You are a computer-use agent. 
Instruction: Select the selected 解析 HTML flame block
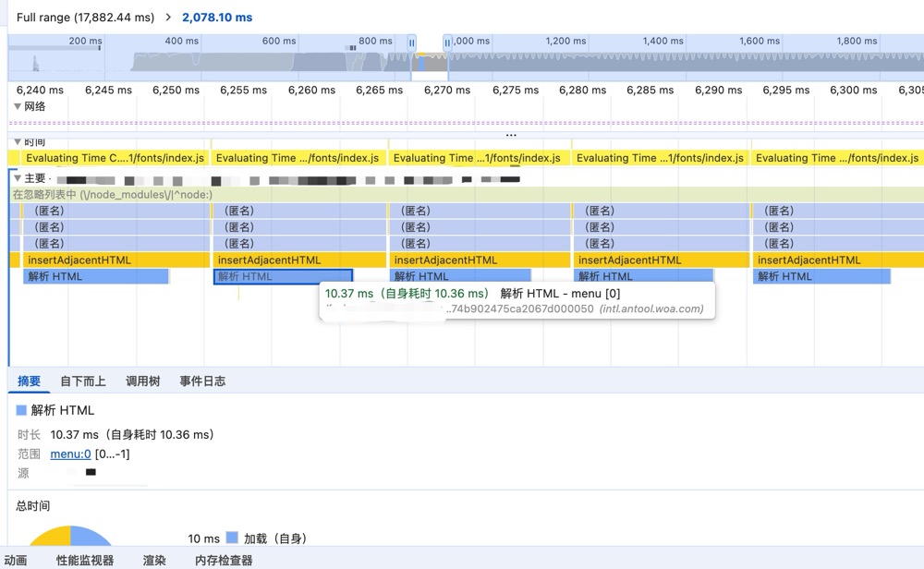(283, 276)
